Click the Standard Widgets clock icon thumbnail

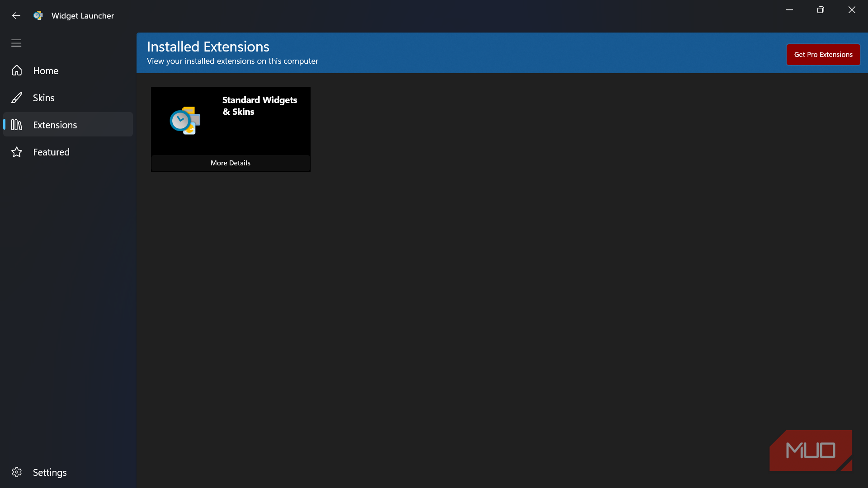click(185, 121)
